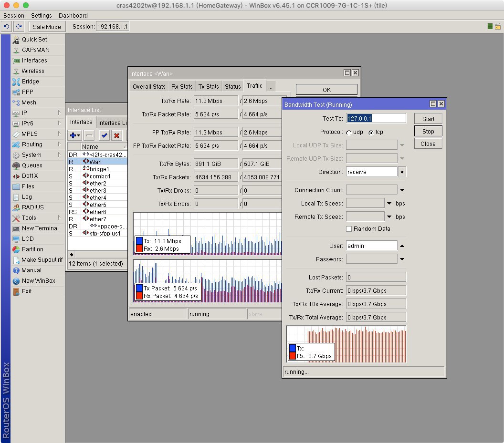Toggle Safe Mode

[47, 27]
